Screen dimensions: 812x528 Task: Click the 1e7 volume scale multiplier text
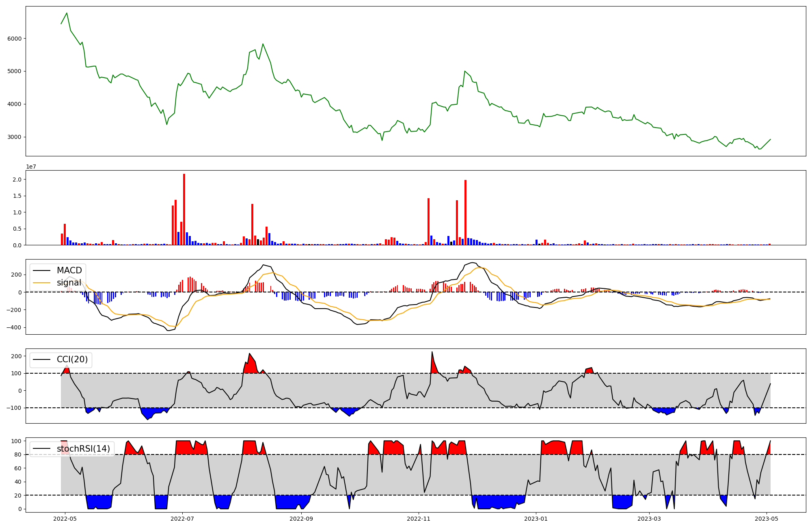coord(31,167)
